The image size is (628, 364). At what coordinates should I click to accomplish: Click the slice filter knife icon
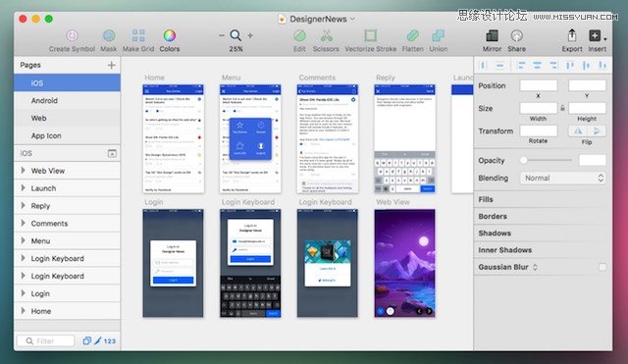pos(98,340)
